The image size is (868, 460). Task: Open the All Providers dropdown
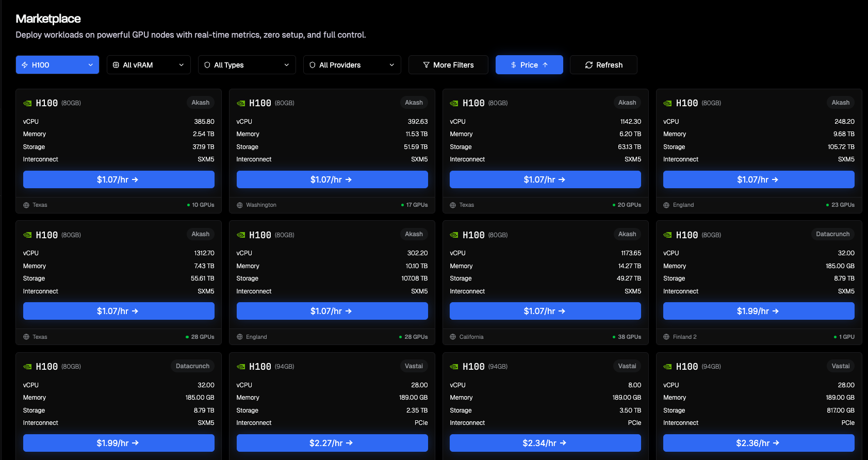click(x=352, y=65)
